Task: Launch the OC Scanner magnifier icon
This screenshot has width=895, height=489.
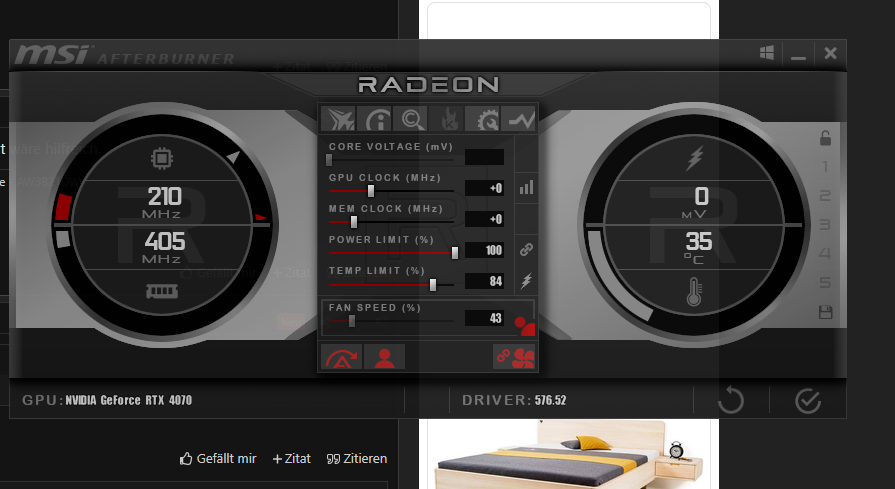Action: pos(411,119)
